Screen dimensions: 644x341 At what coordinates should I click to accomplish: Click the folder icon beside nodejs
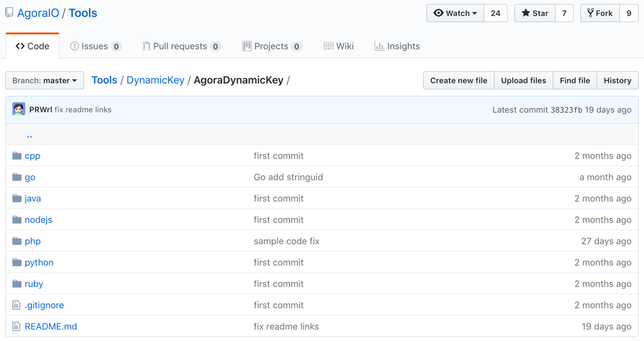coord(17,220)
